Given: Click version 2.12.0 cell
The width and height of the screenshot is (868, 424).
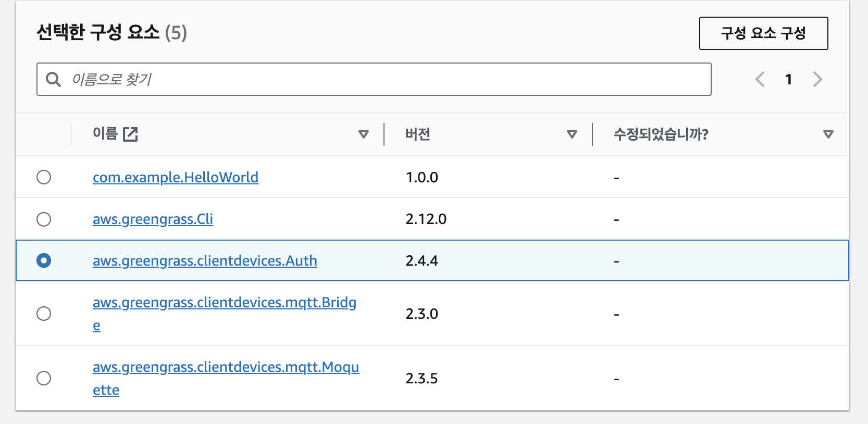Looking at the screenshot, I should click(426, 219).
